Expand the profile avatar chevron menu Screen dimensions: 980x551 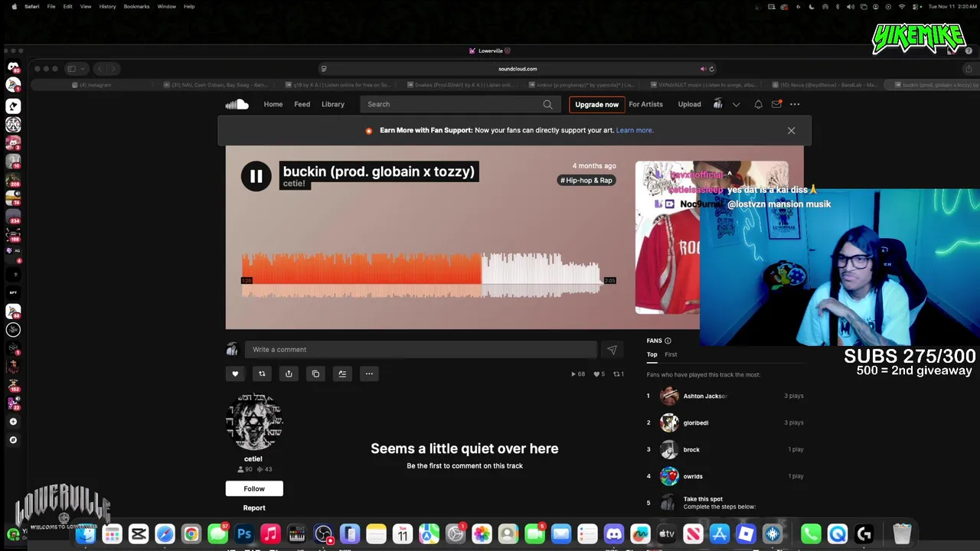[736, 104]
